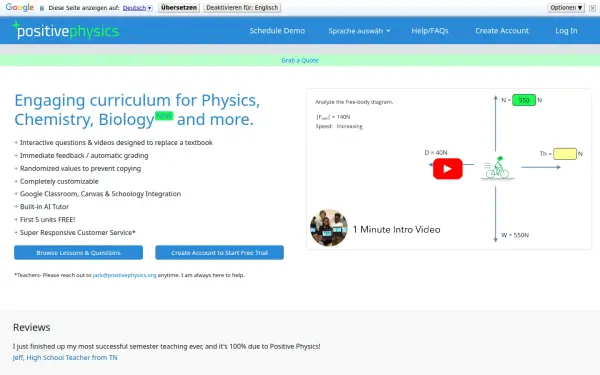
Task: Click the round students photo thumbnail
Action: [329, 228]
